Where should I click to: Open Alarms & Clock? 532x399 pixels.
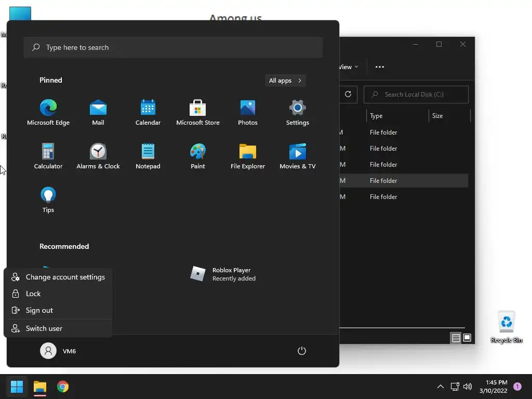point(98,156)
